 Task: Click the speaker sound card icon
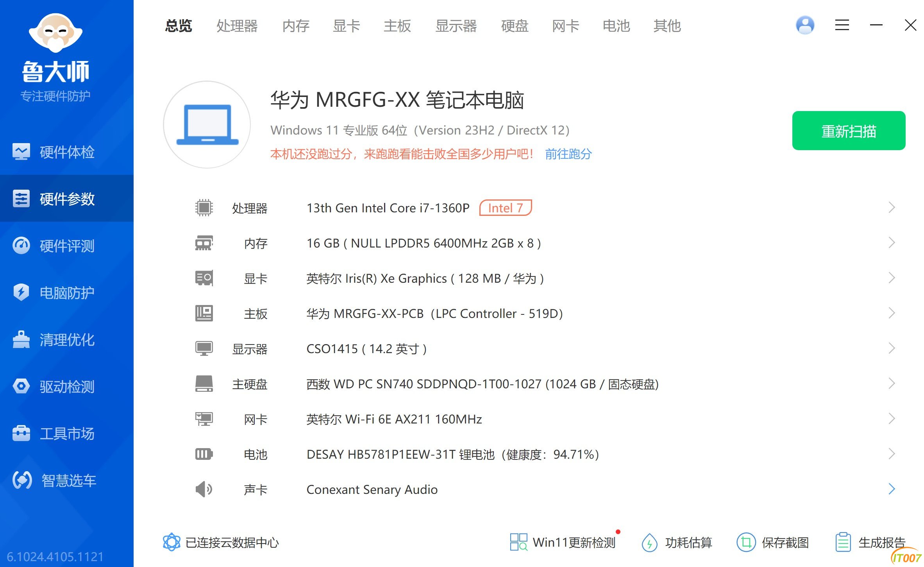coord(204,489)
